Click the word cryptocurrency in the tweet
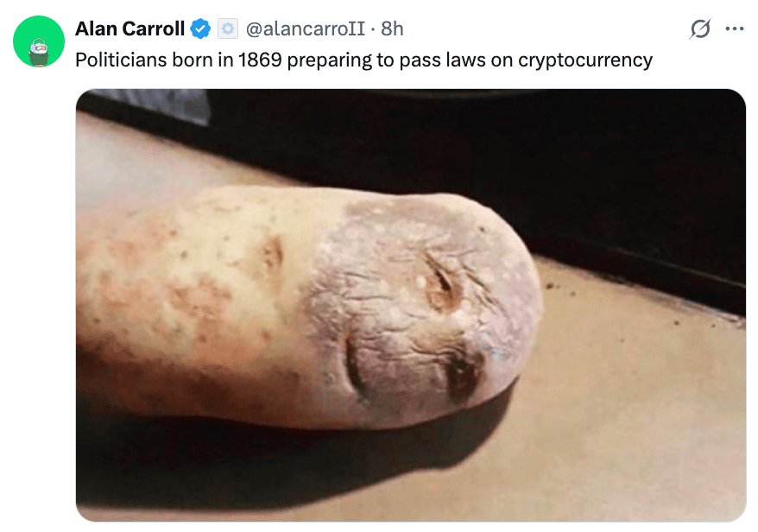 click(x=585, y=60)
